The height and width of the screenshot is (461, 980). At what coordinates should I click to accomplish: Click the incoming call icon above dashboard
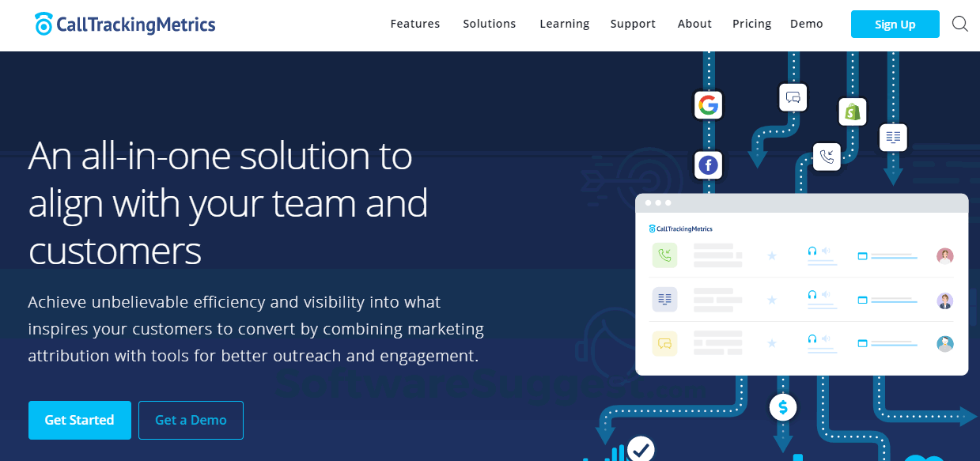click(x=827, y=156)
